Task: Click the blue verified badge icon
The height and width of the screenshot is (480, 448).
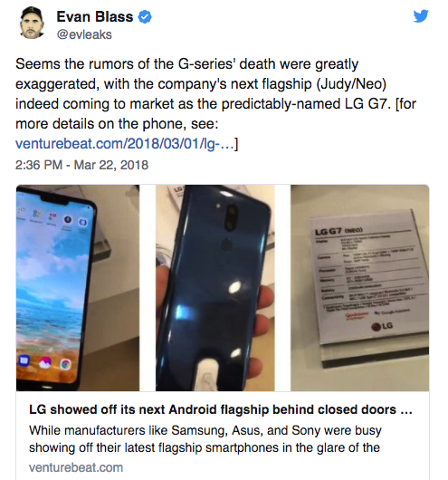Action: [145, 17]
